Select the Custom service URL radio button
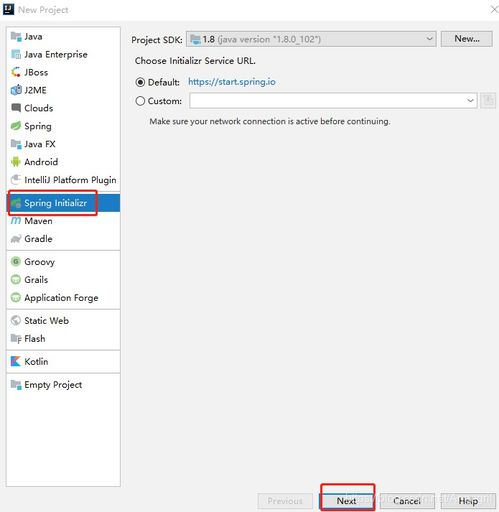 [x=140, y=101]
